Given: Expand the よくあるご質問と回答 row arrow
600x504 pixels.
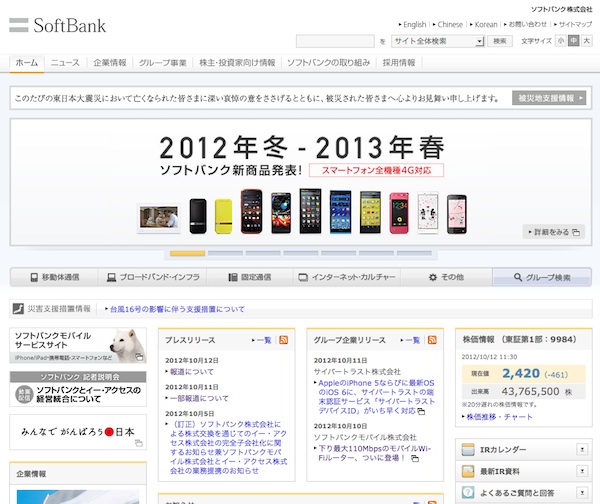Looking at the screenshot, I should pos(582,493).
